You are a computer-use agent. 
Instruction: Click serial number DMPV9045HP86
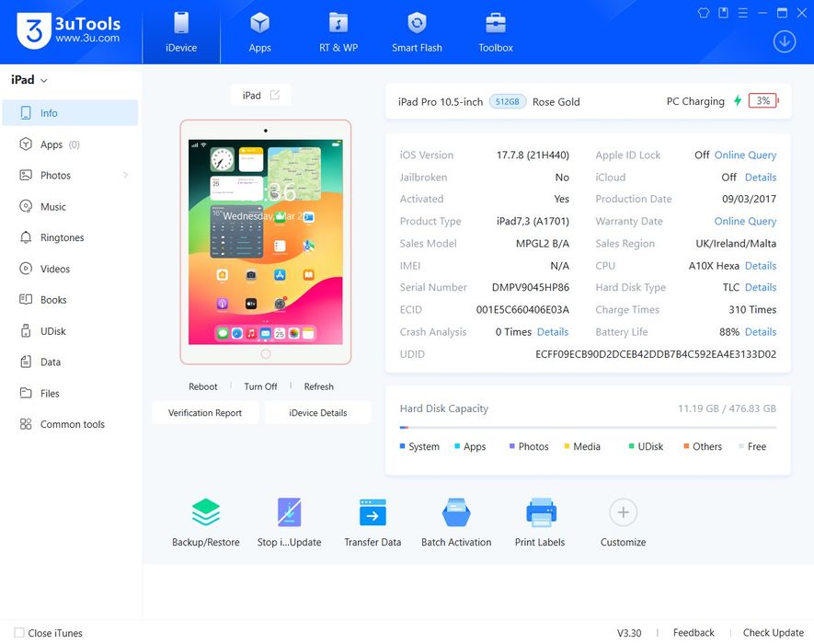[x=531, y=287]
